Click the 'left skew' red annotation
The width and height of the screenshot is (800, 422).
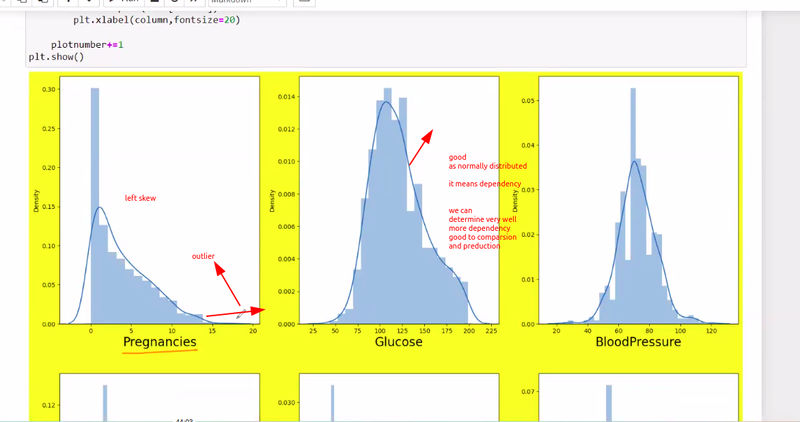[x=140, y=198]
